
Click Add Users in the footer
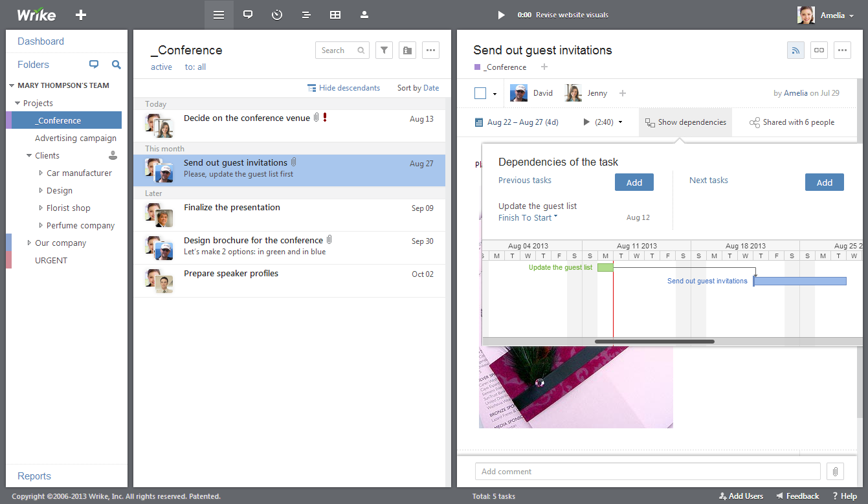click(741, 496)
